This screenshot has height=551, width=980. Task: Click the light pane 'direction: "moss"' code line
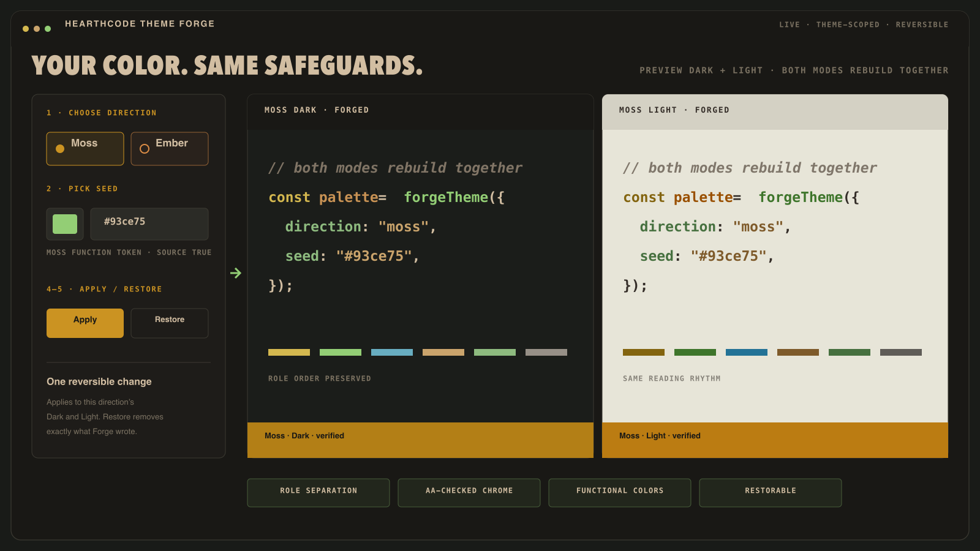click(715, 227)
